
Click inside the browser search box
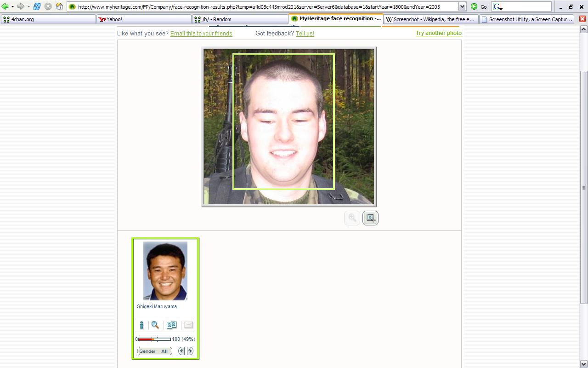pyautogui.click(x=527, y=6)
